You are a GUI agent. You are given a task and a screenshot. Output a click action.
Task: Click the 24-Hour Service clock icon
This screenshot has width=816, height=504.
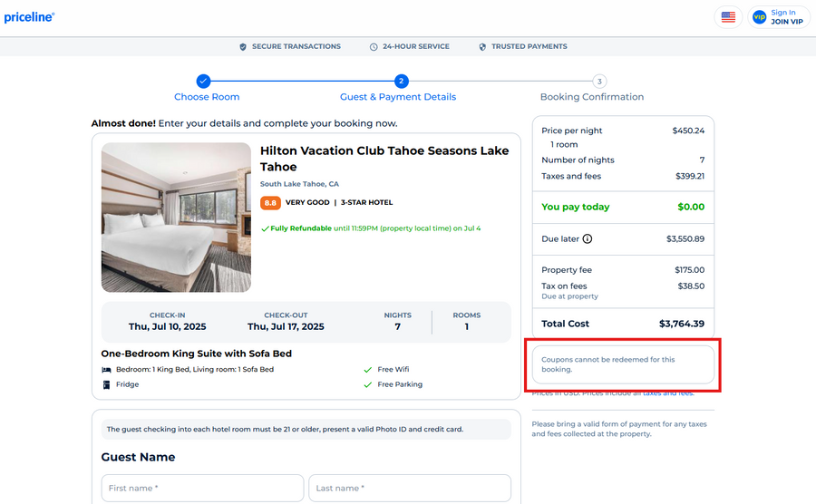tap(374, 46)
